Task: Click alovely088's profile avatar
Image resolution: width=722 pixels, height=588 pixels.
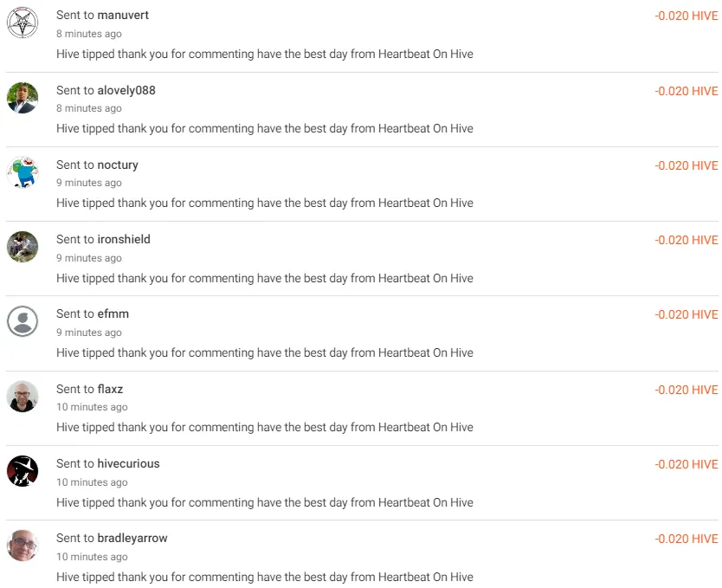Action: (x=23, y=98)
